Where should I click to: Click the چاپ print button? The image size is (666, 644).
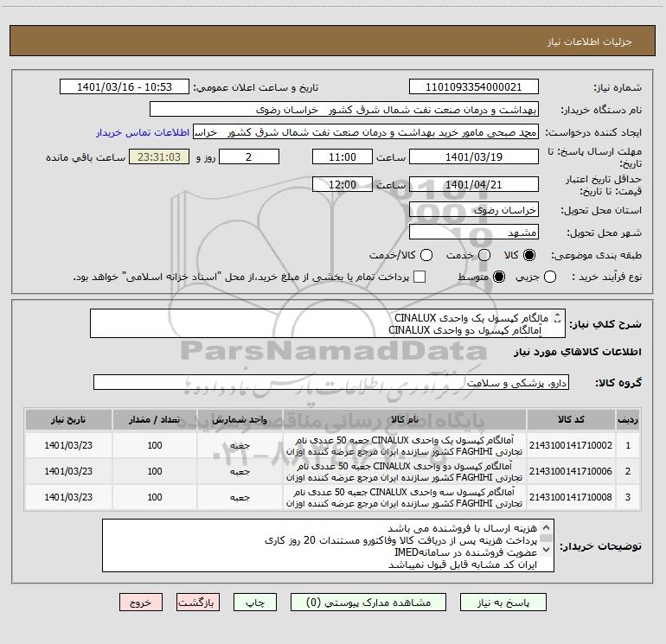click(255, 603)
